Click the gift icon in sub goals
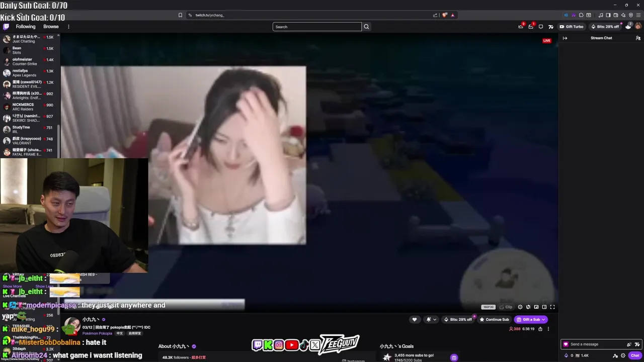 454,357
